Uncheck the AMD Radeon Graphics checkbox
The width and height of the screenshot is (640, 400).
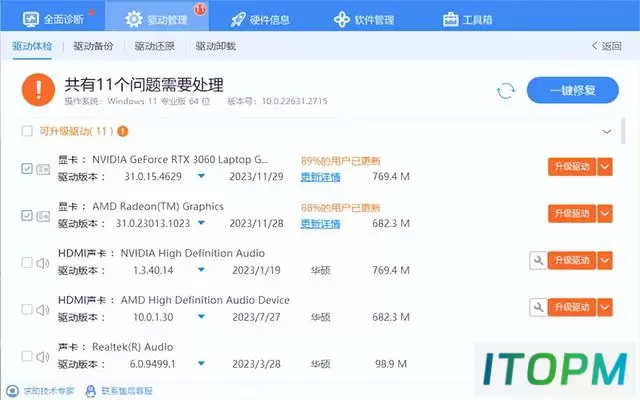(27, 215)
